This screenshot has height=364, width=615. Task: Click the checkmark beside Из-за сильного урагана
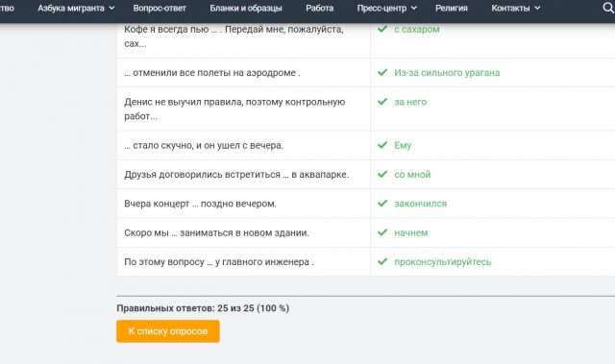pyautogui.click(x=382, y=72)
